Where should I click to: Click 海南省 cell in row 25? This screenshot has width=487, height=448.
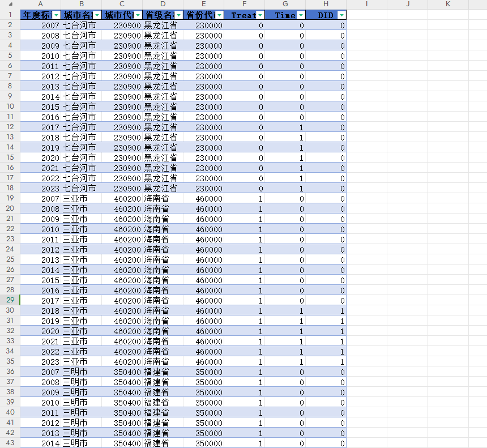click(x=163, y=260)
